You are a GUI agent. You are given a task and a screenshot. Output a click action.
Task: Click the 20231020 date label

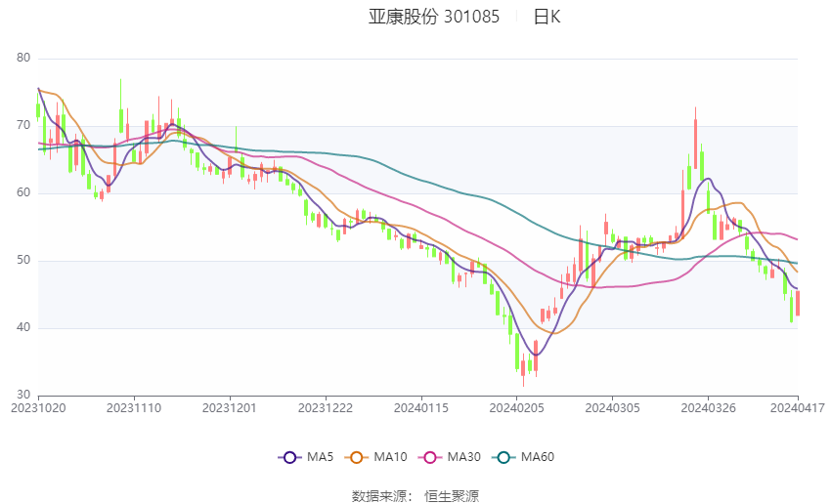(x=39, y=407)
